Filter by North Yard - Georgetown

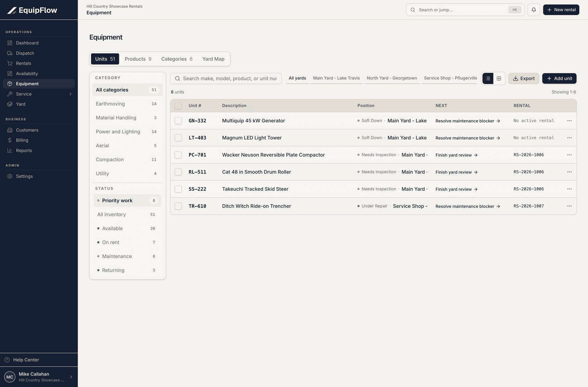(392, 78)
